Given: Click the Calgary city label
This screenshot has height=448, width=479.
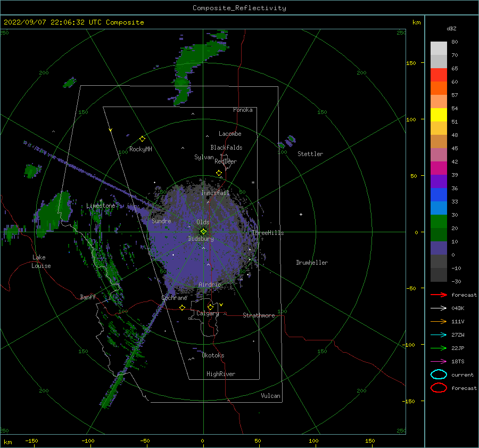Looking at the screenshot, I should [208, 313].
